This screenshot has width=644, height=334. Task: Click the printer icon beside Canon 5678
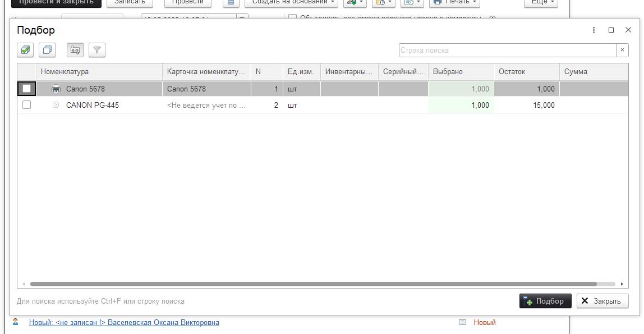click(x=56, y=89)
